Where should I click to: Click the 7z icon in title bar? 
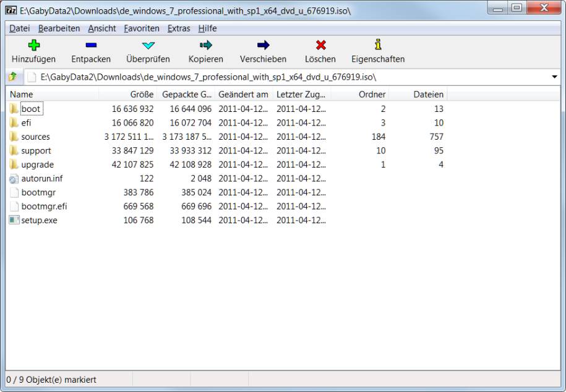click(x=11, y=10)
